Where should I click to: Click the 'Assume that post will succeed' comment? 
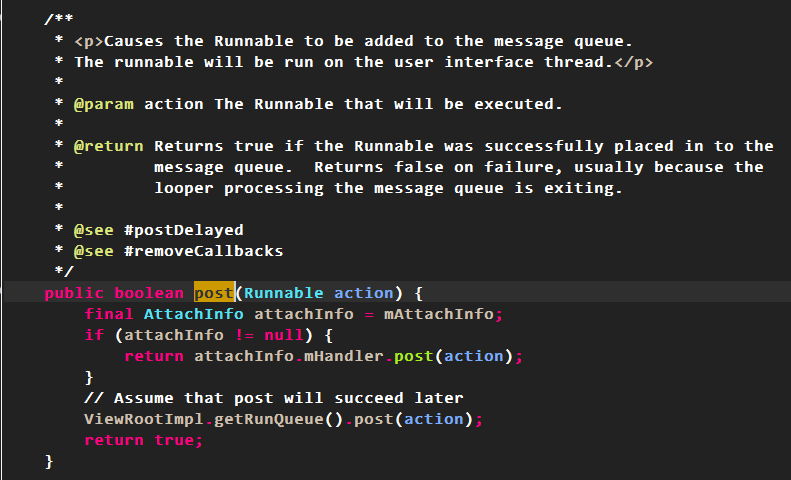point(273,398)
